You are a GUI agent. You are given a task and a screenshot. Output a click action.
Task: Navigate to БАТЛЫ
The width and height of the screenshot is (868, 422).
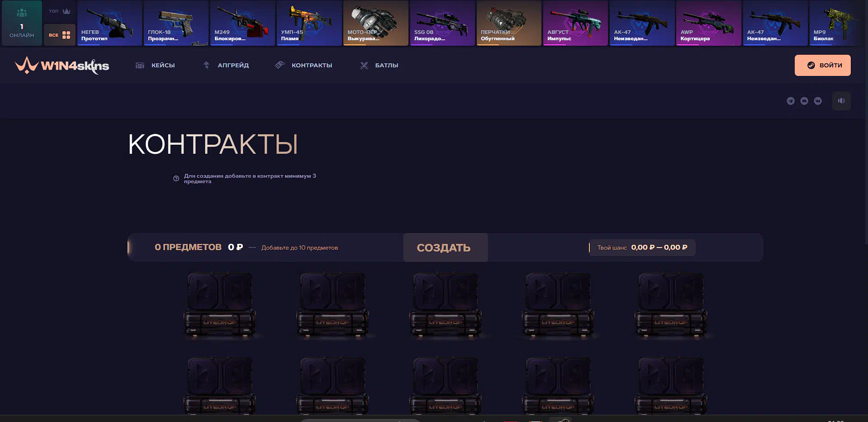pos(379,66)
